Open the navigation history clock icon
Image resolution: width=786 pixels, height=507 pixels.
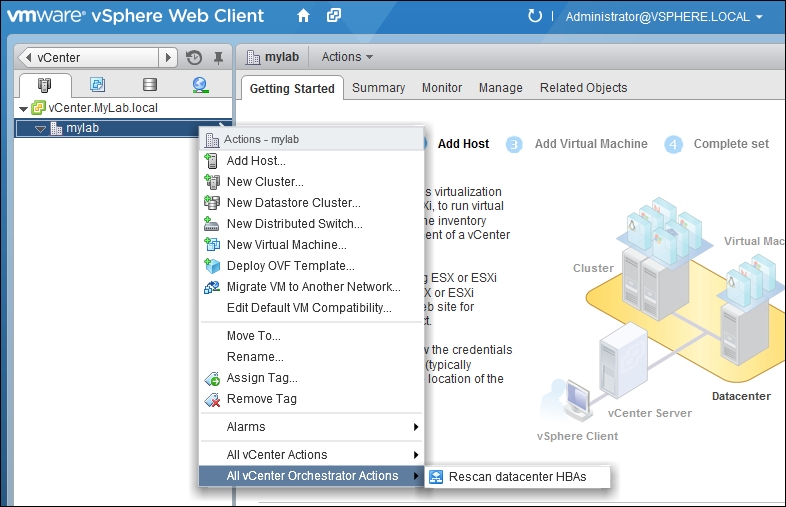pyautogui.click(x=194, y=58)
